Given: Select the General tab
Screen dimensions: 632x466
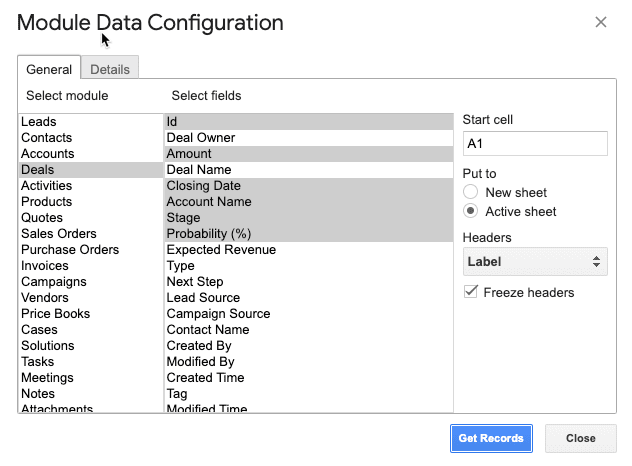Looking at the screenshot, I should click(49, 69).
